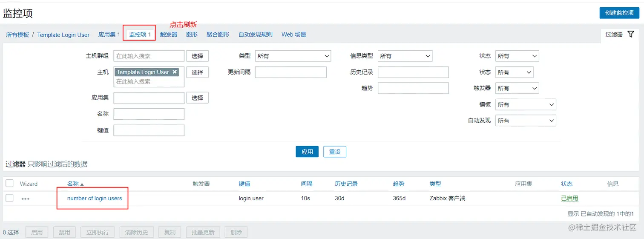Screen dimensions: 644x239
Task: Sort by 间隔 column header
Action: [307, 184]
